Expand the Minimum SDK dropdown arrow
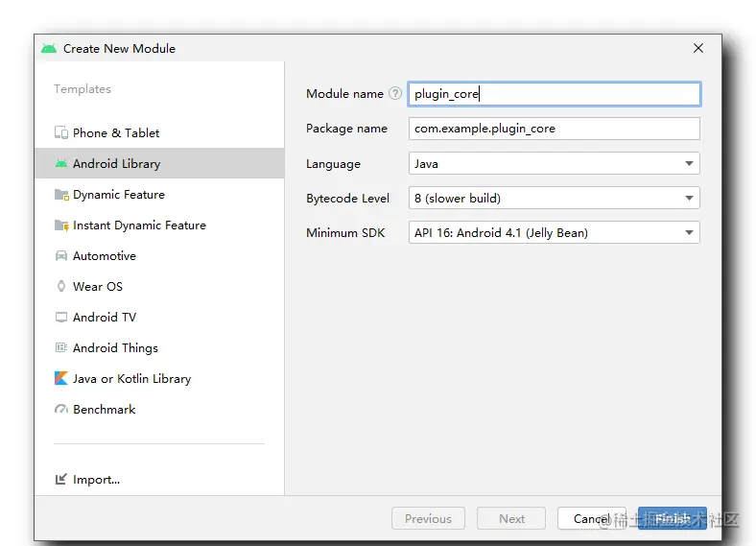The image size is (756, 546). point(689,232)
